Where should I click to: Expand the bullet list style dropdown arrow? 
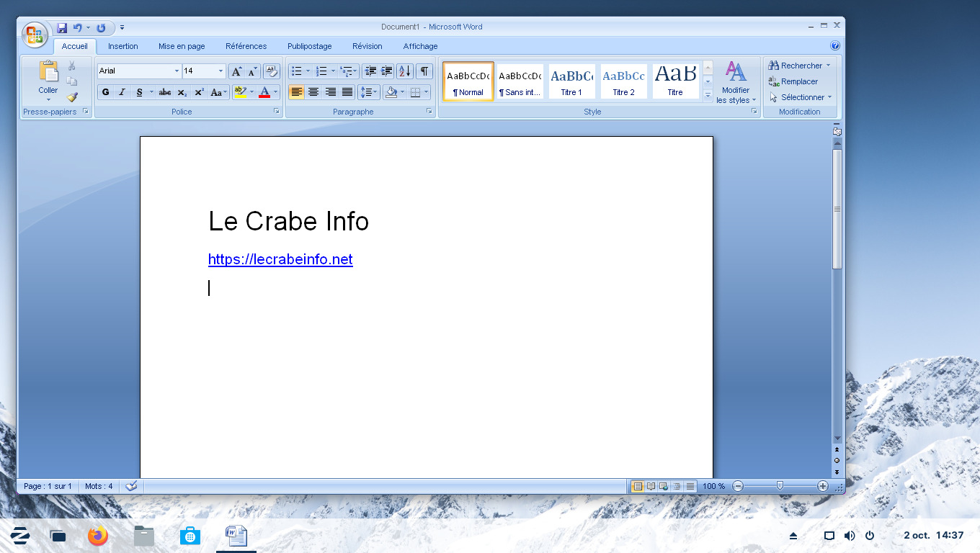pos(308,71)
